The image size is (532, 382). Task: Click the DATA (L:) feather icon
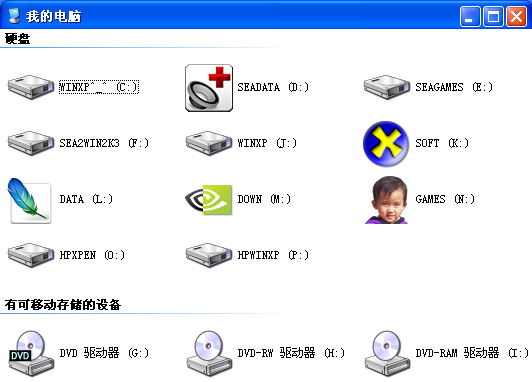pos(29,200)
